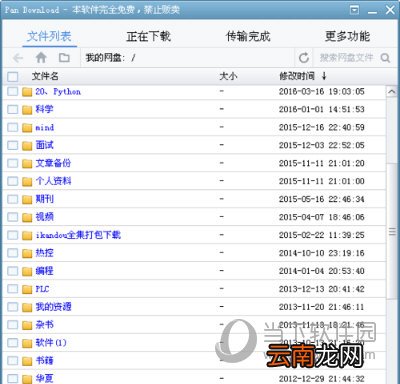Click the folder icon for PLC
The height and width of the screenshot is (384, 400).
27,290
